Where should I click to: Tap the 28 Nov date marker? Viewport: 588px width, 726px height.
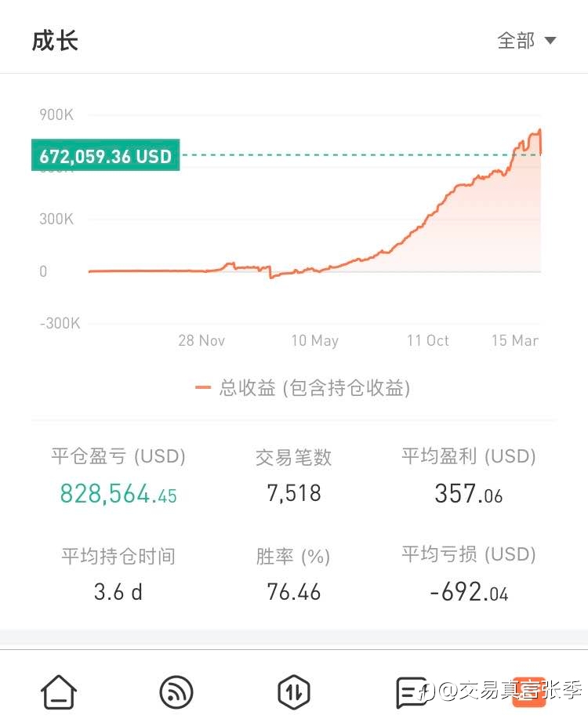tap(201, 340)
